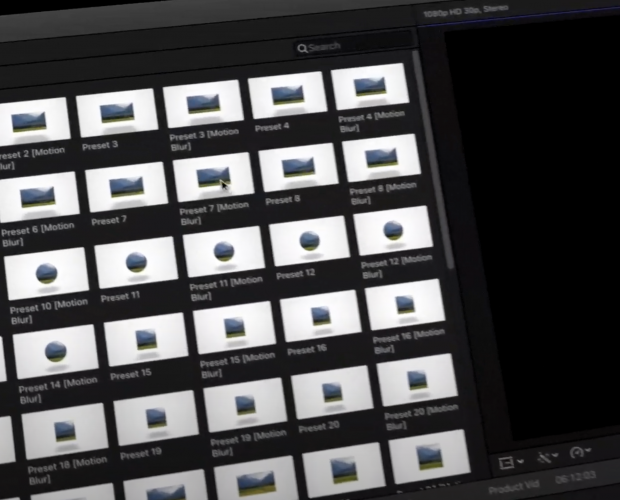The width and height of the screenshot is (620, 500).
Task: Select the Preset 18 [Motion Blur] thumbnail
Action: tap(65, 431)
